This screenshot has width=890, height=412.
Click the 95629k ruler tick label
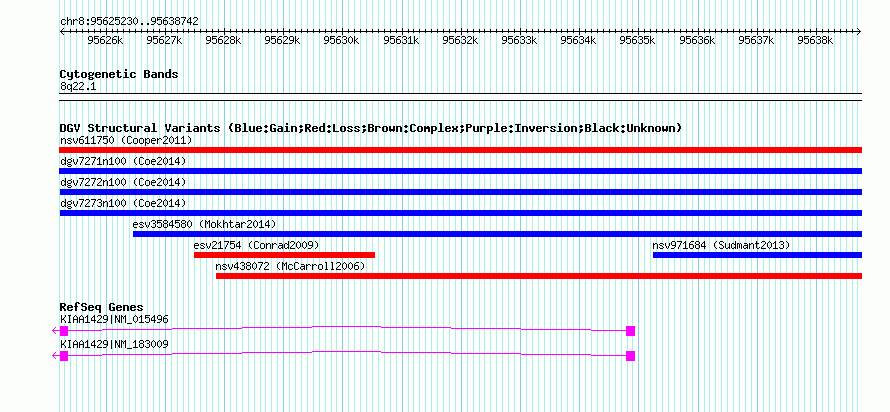(283, 40)
